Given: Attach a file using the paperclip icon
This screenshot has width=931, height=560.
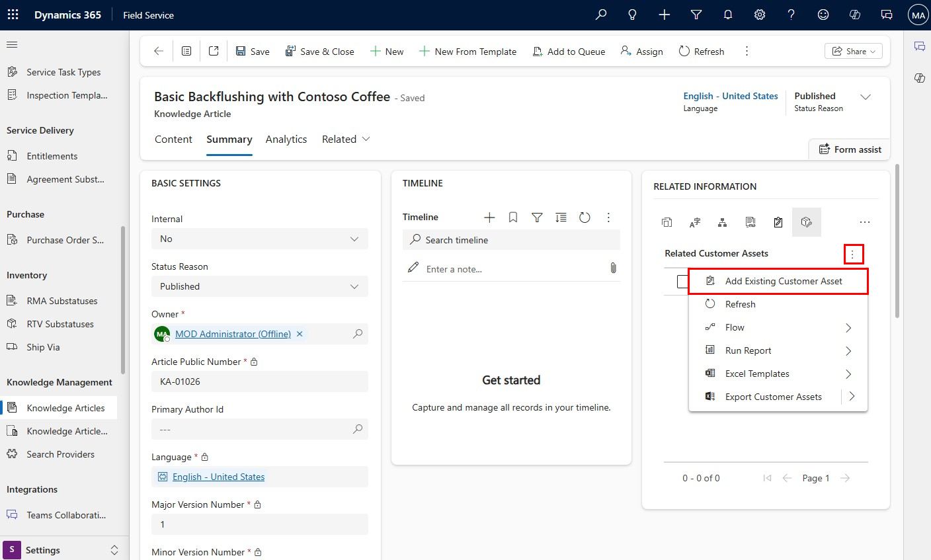Looking at the screenshot, I should click(613, 268).
